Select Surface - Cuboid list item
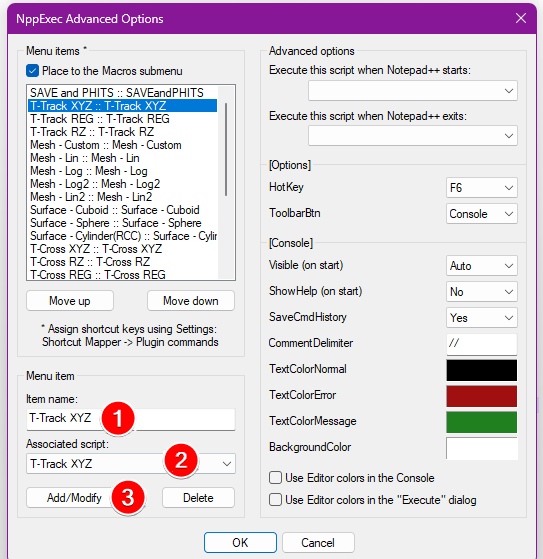The image size is (543, 559). [x=122, y=210]
